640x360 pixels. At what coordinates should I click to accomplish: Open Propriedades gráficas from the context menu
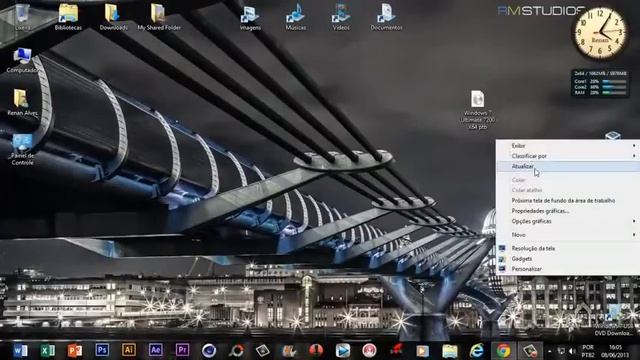[568, 211]
